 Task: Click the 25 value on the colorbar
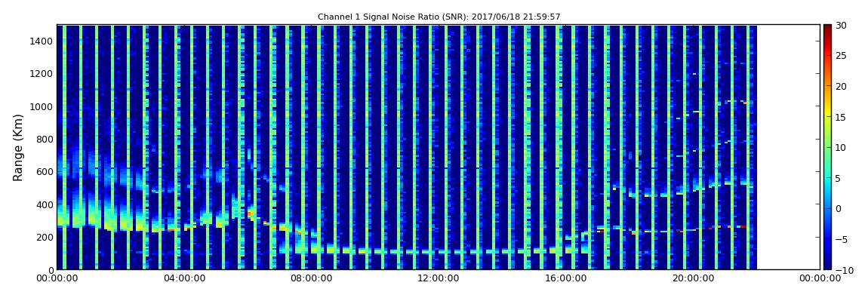841,56
